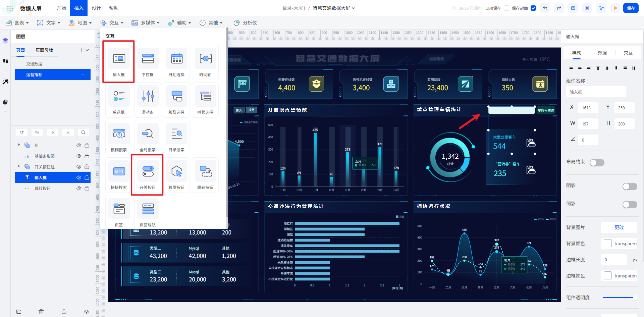Insert the 输入框 input box component

click(119, 62)
